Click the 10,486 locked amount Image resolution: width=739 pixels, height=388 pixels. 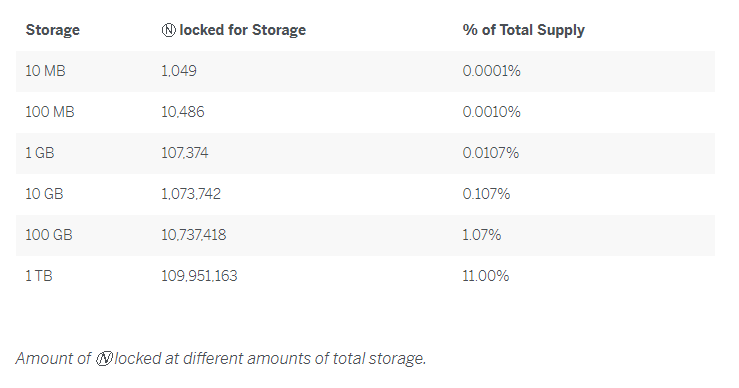pos(182,112)
